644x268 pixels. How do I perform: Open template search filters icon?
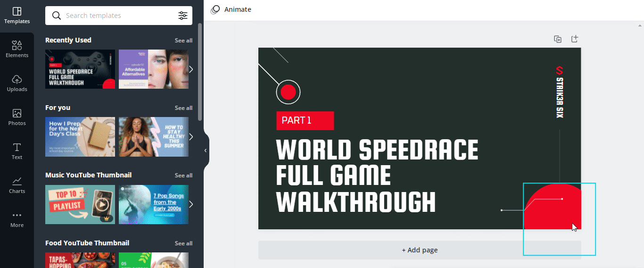(183, 16)
